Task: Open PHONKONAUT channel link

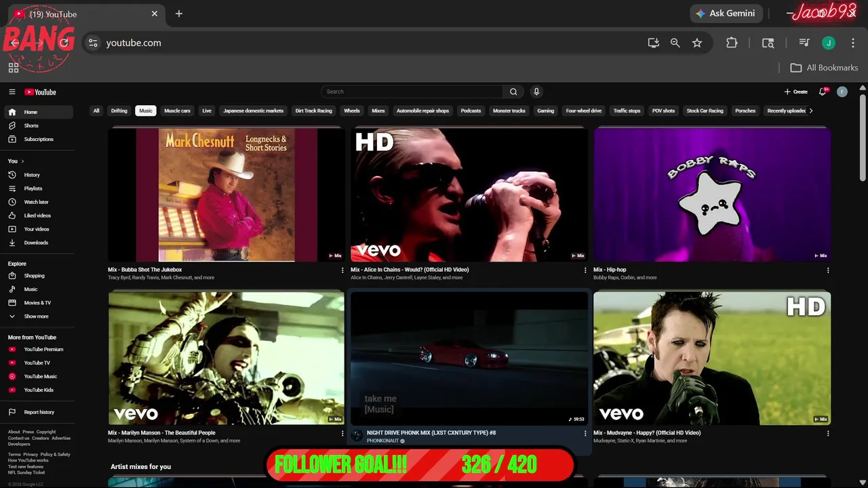Action: point(382,441)
